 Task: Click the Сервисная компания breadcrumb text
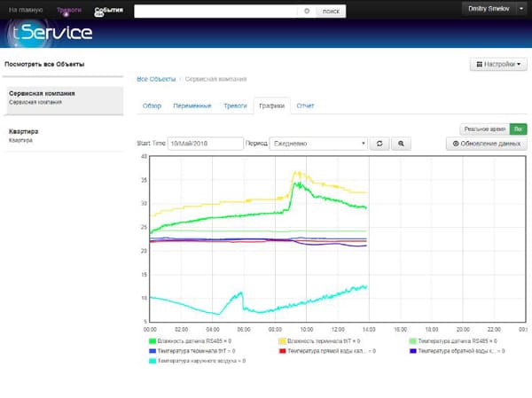(x=215, y=79)
